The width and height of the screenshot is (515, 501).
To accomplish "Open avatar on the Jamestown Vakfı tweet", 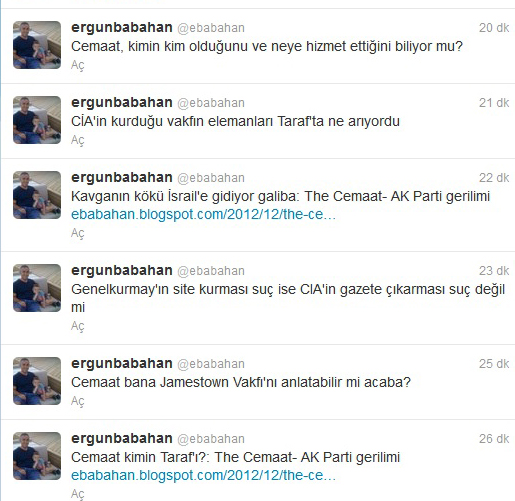I will (x=37, y=381).
